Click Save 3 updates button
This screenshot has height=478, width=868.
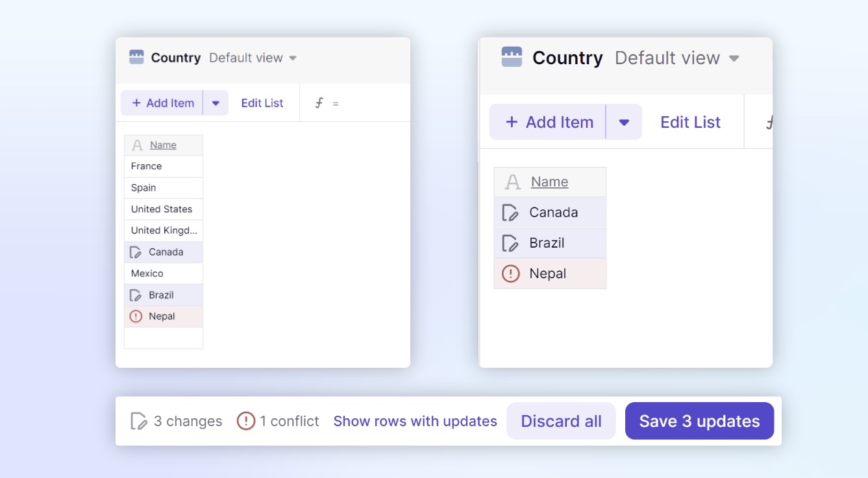(x=699, y=421)
